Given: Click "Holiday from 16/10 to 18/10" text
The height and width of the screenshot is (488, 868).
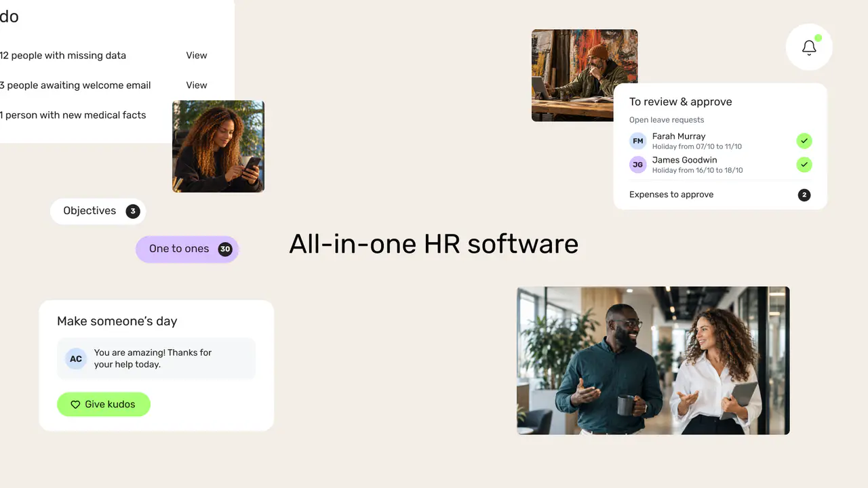Looking at the screenshot, I should tap(698, 170).
